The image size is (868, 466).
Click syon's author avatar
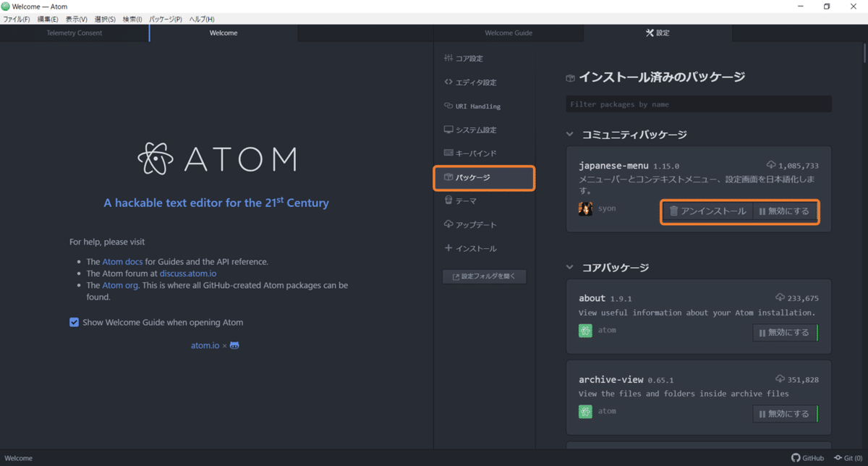pos(586,209)
